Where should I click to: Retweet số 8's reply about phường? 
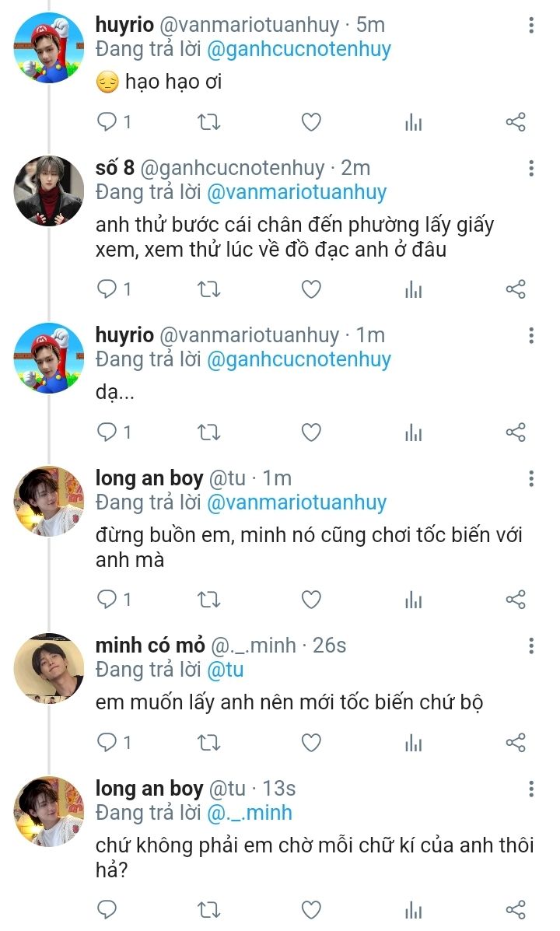coord(208,290)
